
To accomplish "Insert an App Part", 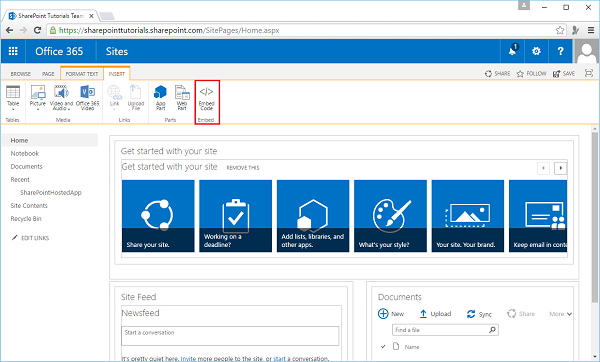I will pyautogui.click(x=160, y=98).
